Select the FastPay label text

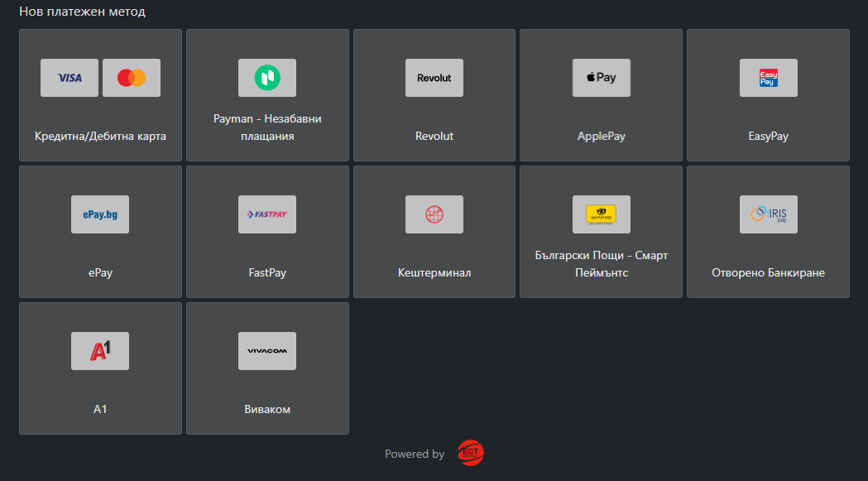click(267, 272)
